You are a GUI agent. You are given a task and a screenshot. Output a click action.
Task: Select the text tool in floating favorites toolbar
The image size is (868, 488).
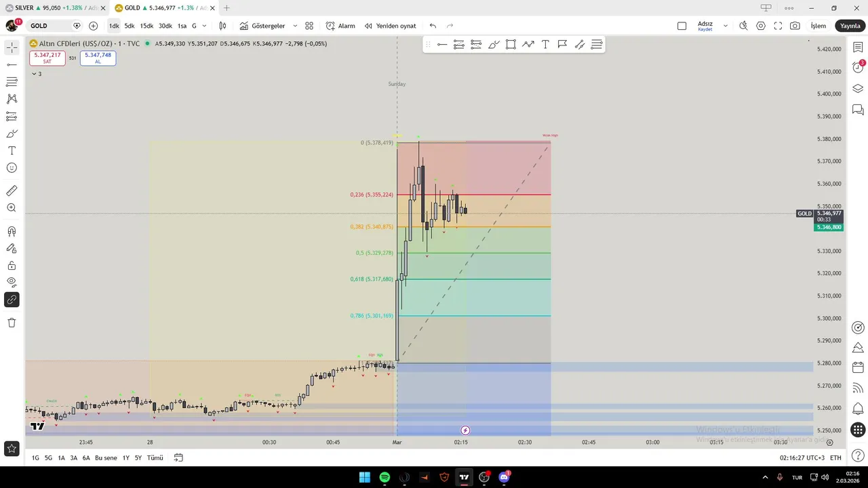[x=545, y=45]
